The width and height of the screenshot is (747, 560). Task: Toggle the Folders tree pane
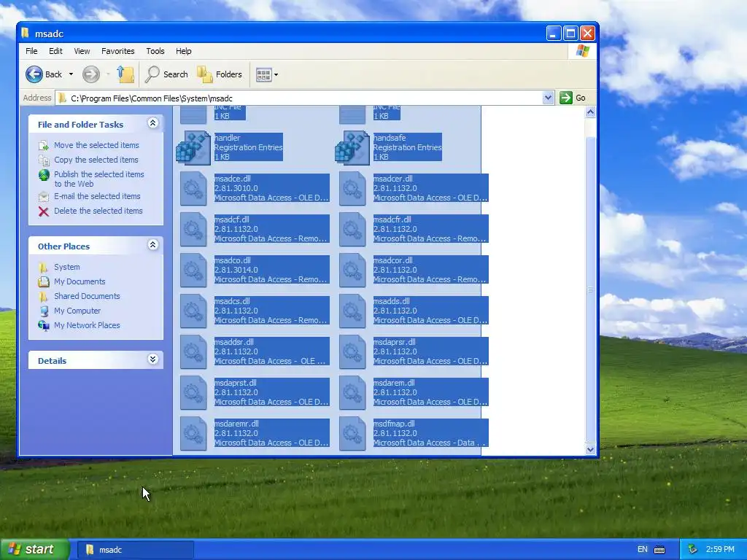220,74
